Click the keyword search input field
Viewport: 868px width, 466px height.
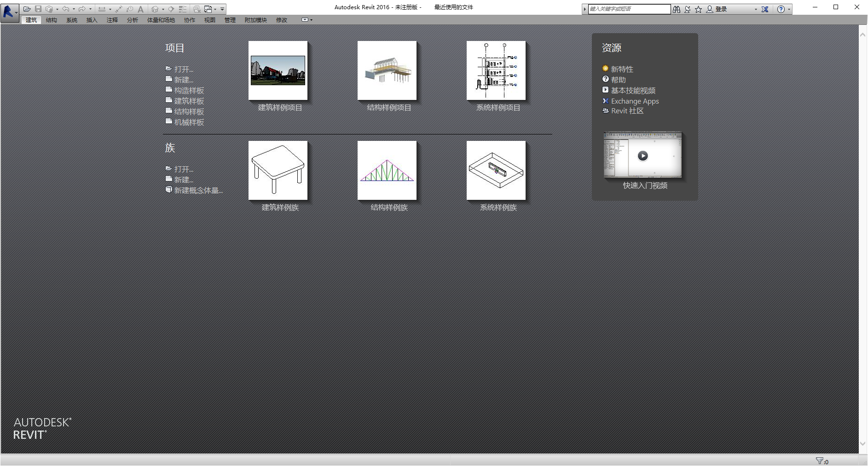click(x=629, y=9)
